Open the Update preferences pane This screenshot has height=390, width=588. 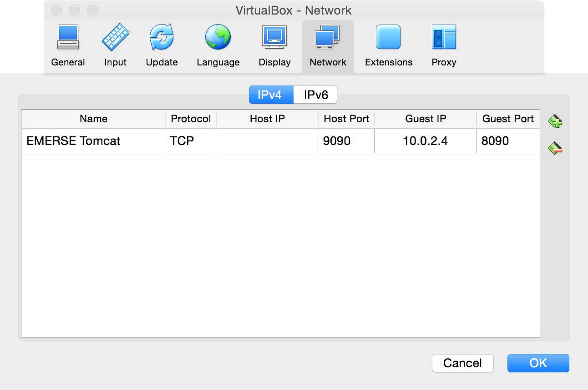162,46
